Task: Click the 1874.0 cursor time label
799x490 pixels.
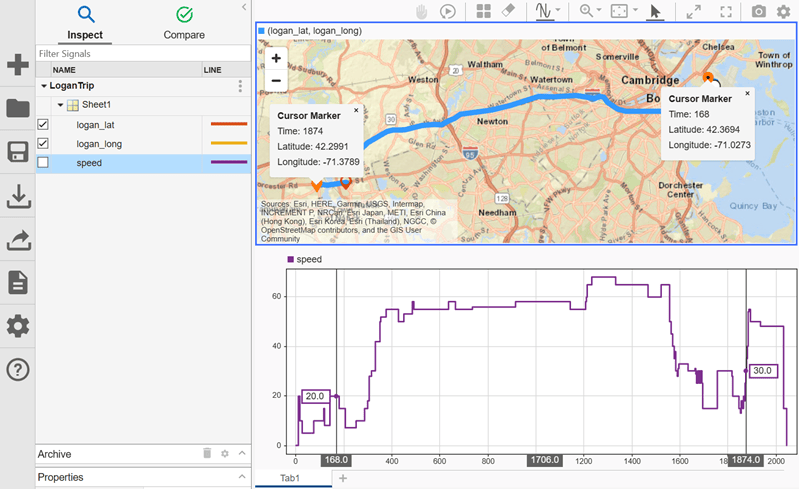Action: [x=745, y=460]
